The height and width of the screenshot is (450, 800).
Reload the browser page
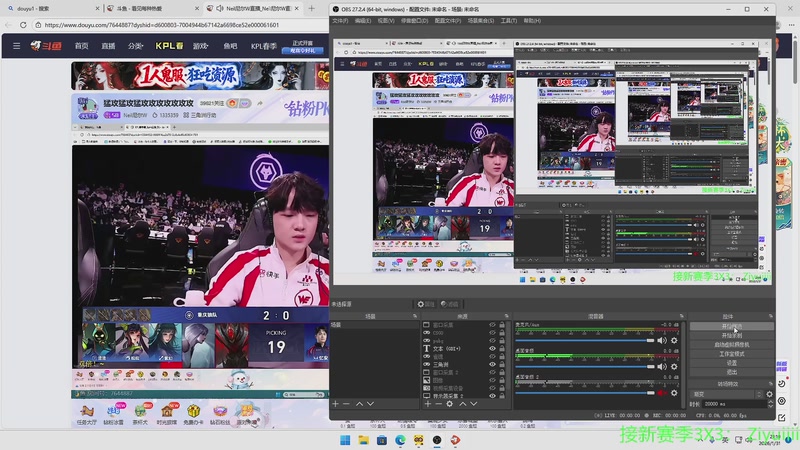coord(23,24)
